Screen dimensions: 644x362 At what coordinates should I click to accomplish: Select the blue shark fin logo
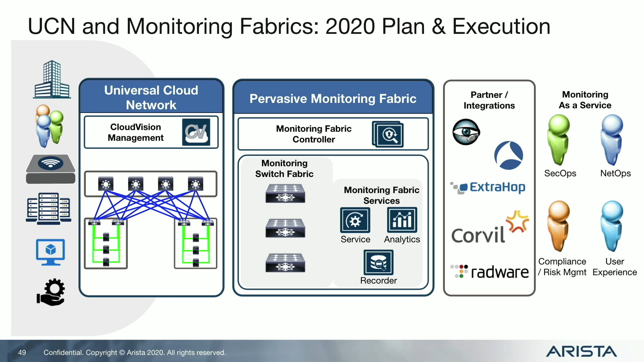pos(509,155)
